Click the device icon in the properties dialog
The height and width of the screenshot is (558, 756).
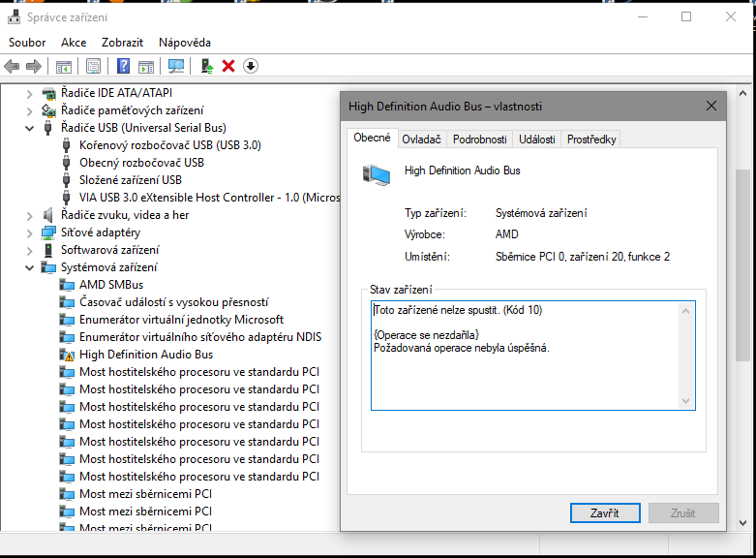[377, 174]
